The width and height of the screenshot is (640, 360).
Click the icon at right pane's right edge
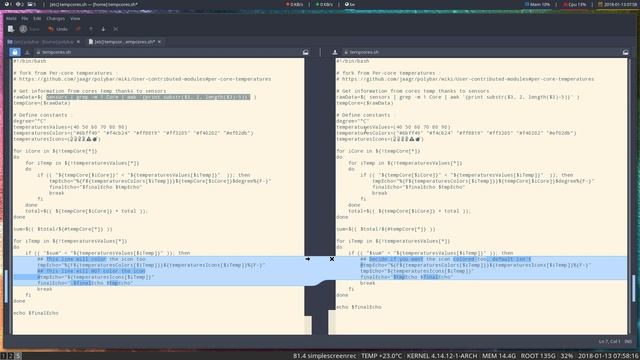coord(625,52)
